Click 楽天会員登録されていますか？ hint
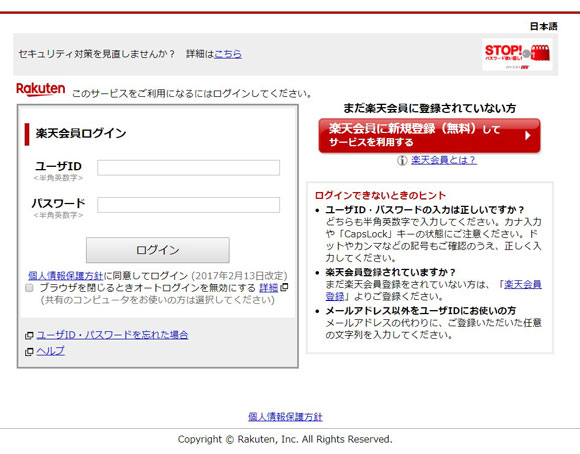Image resolution: width=580 pixels, height=454 pixels. pyautogui.click(x=390, y=272)
